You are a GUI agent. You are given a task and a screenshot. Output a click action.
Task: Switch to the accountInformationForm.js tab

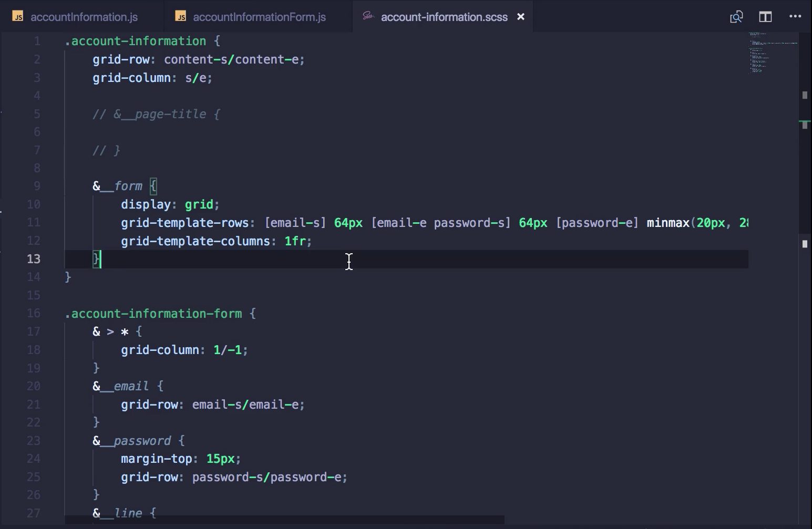pyautogui.click(x=259, y=16)
